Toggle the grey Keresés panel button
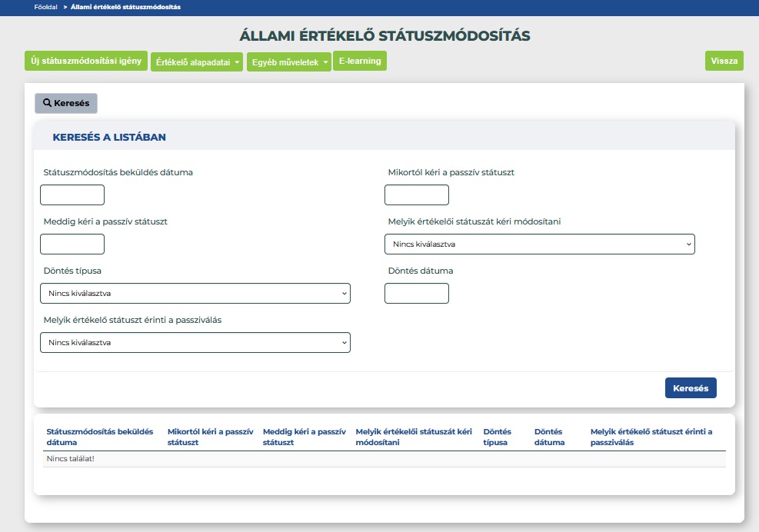 point(66,103)
